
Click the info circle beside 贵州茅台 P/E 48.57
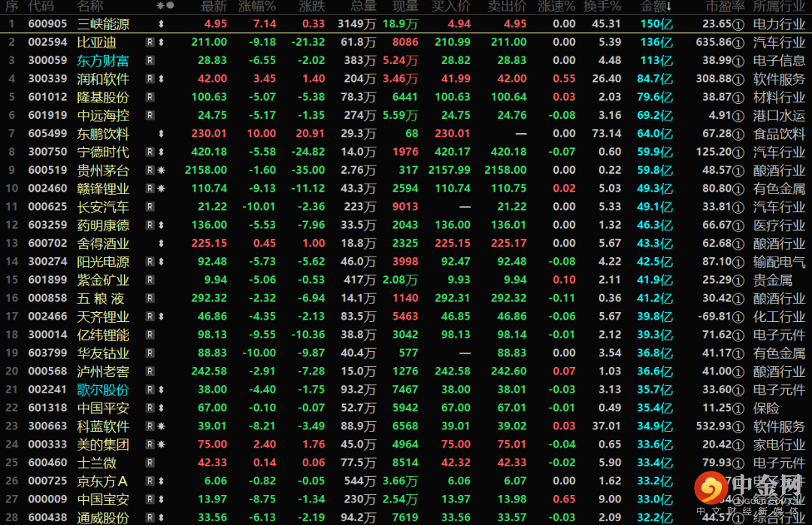739,171
